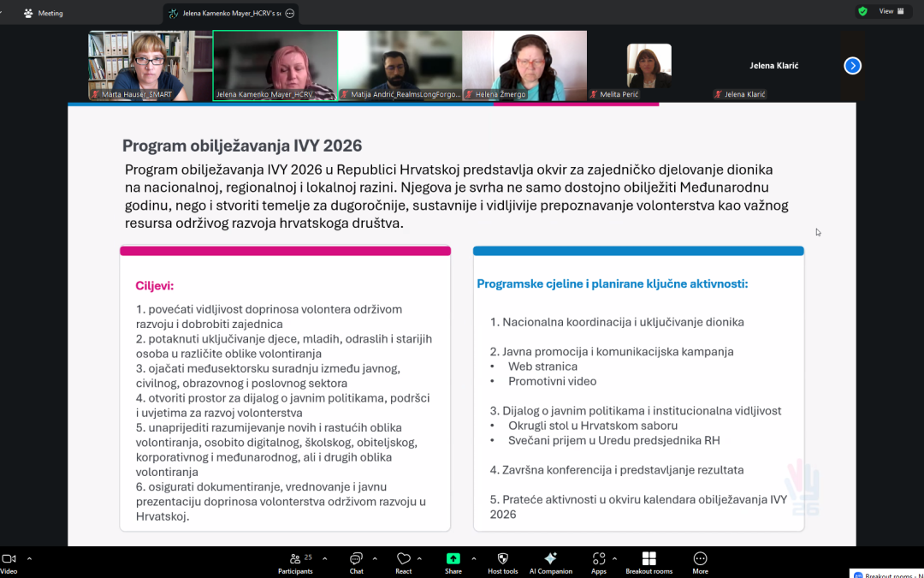Click '1. Nacionalna koordinacija i uključivanje dionika'
Image resolution: width=924 pixels, height=578 pixels.
[x=617, y=322]
